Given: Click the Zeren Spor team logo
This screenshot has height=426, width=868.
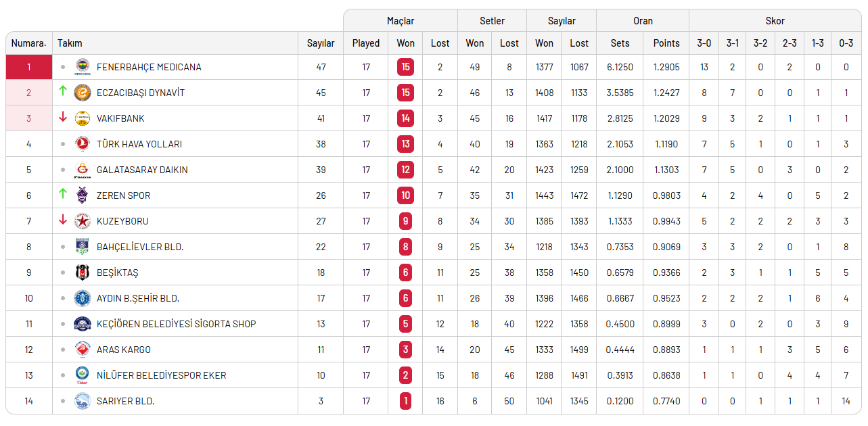Looking at the screenshot, I should 83,195.
